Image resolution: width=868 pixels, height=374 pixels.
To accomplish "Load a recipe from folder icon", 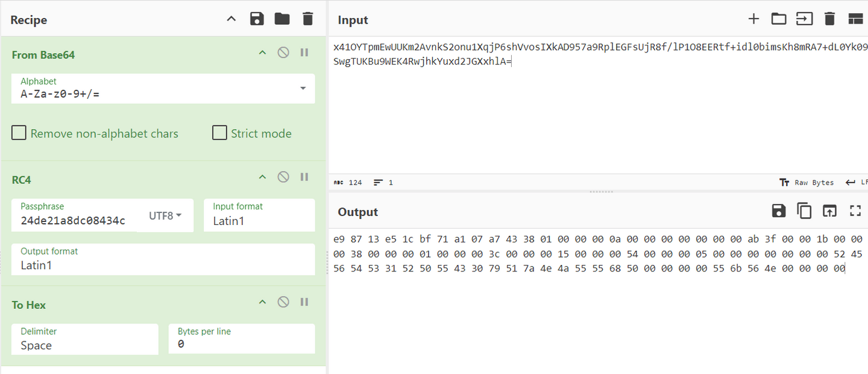I will [x=282, y=19].
